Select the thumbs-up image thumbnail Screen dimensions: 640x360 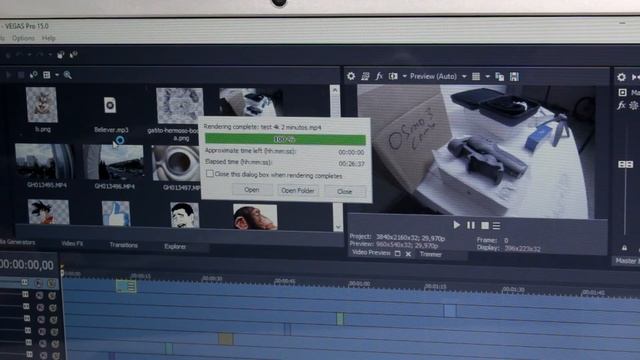(116, 213)
